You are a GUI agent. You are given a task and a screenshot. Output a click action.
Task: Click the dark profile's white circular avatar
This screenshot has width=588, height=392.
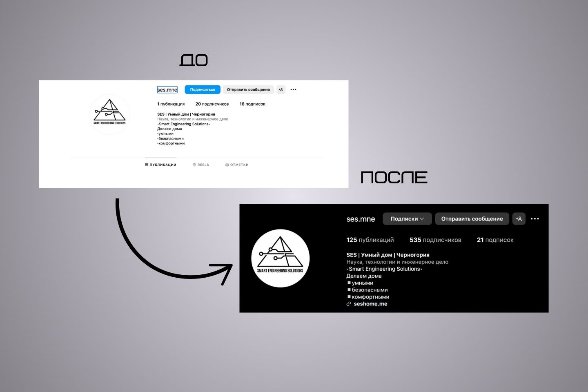point(281,258)
